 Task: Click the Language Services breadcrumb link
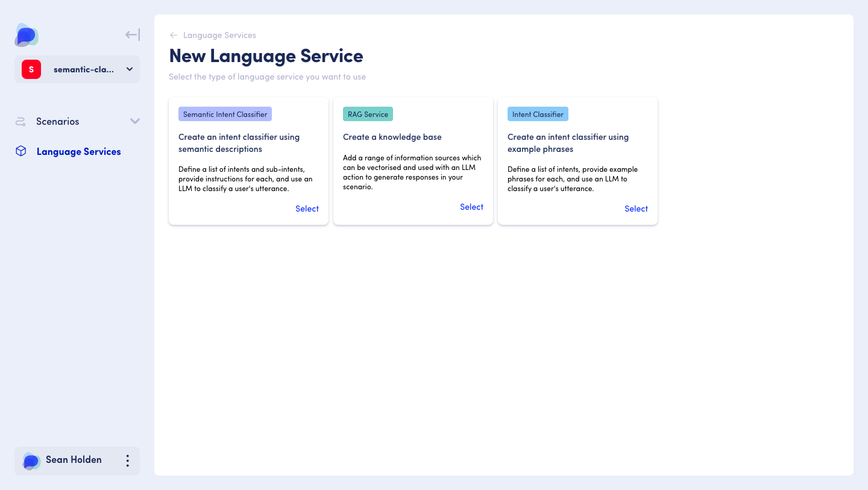point(218,35)
